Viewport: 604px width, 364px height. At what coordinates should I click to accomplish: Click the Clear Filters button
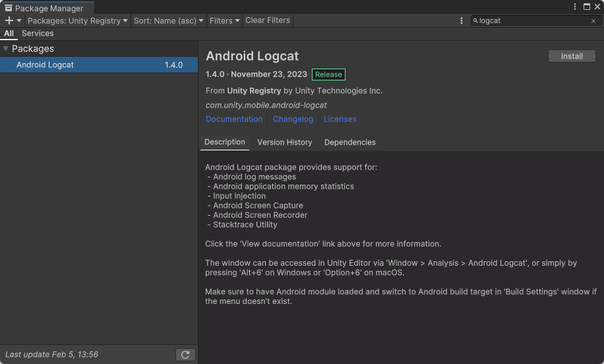point(267,20)
